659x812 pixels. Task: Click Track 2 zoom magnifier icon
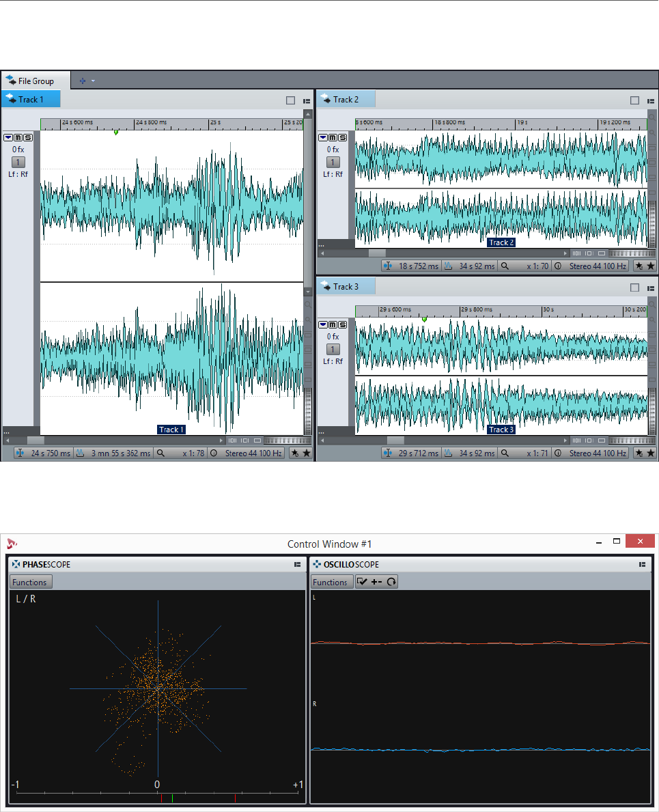[505, 266]
